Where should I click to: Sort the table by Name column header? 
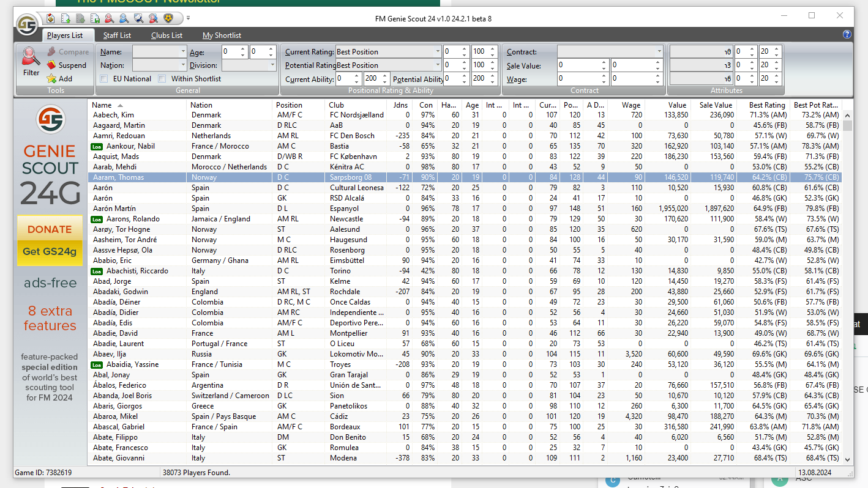[x=137, y=105]
